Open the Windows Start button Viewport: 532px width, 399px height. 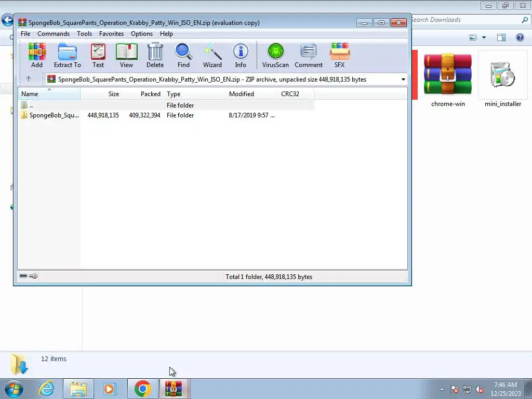coord(14,389)
